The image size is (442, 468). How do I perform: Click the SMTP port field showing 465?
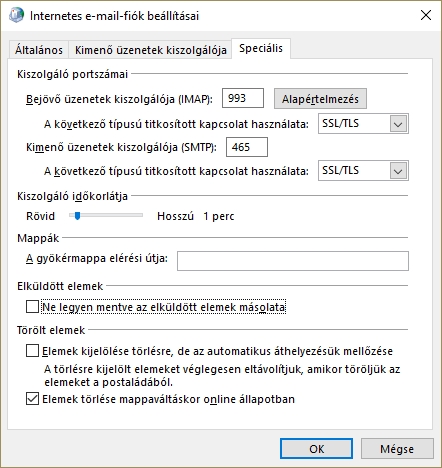point(247,147)
